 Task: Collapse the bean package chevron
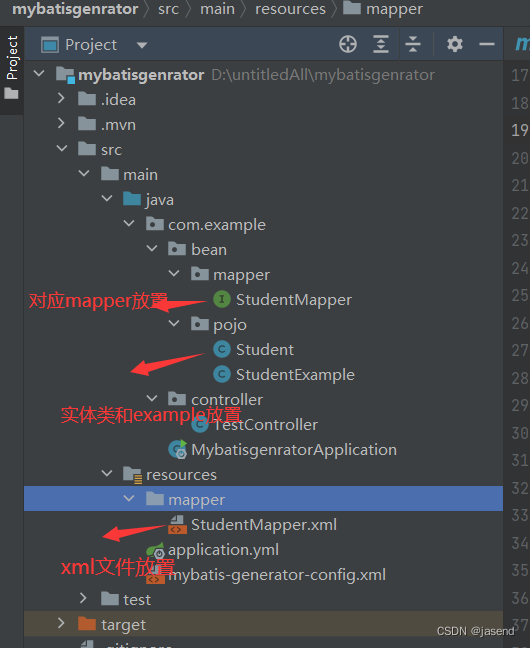click(152, 248)
